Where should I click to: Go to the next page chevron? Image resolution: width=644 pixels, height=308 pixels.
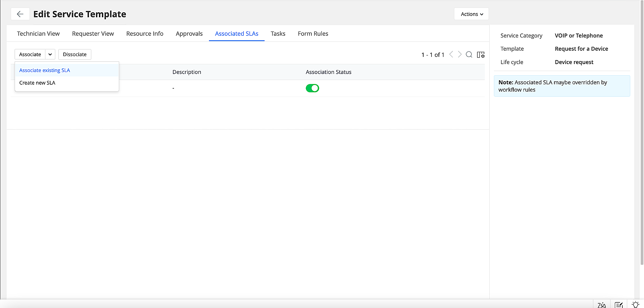(460, 54)
